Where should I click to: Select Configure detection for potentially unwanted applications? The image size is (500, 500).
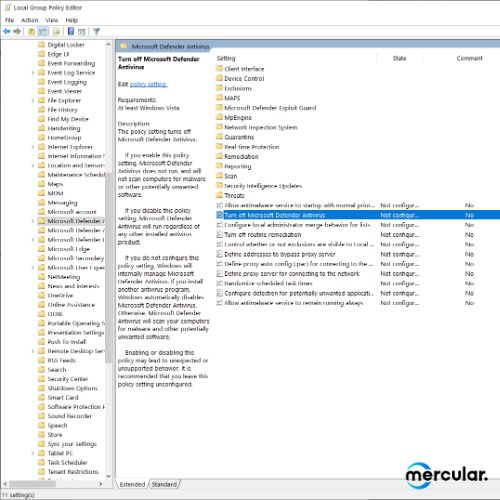click(x=358, y=293)
